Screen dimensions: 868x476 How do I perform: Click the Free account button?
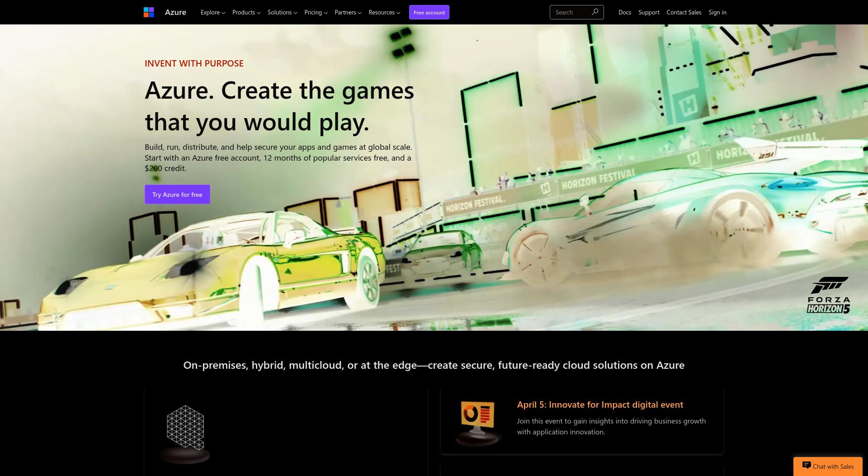[x=429, y=12]
